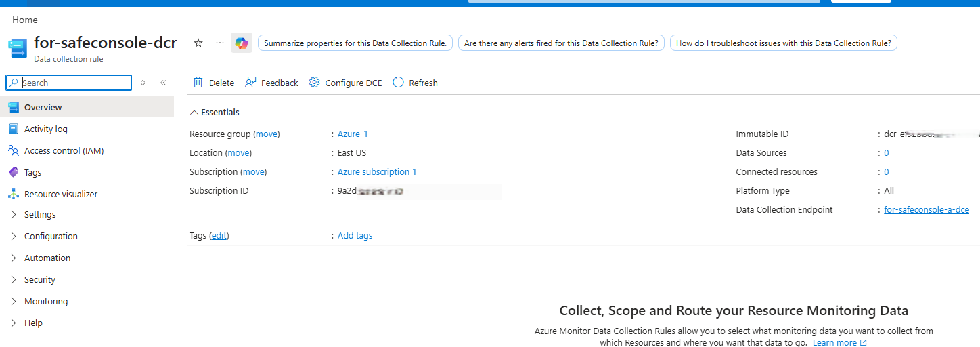
Task: Click the Overview menu icon
Action: (14, 107)
